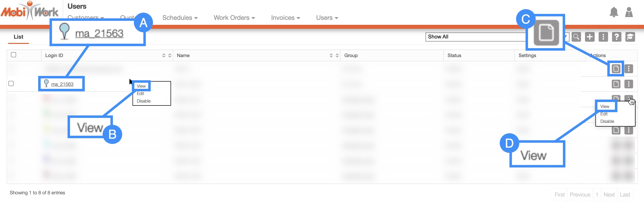644x202 pixels.
Task: Open the ma_21563 login ID link
Action: pos(62,84)
